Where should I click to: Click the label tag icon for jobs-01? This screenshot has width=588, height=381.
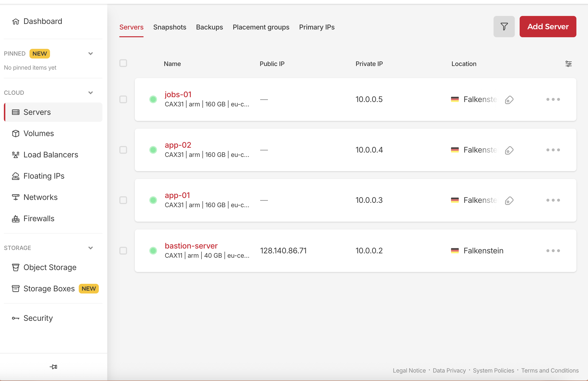509,99
